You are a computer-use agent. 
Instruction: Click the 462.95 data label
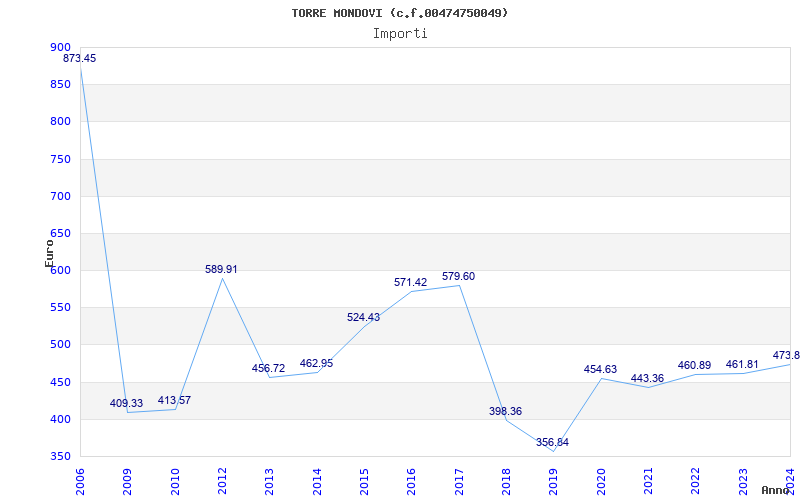316,363
